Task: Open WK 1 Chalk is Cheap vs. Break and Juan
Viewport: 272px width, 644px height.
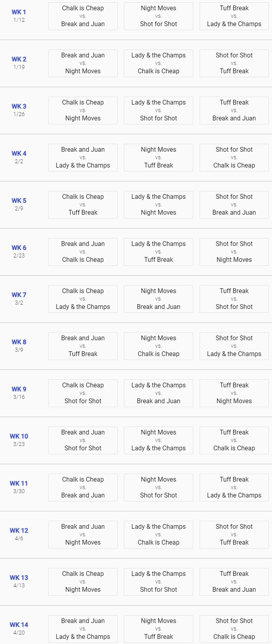Action: coord(83,16)
